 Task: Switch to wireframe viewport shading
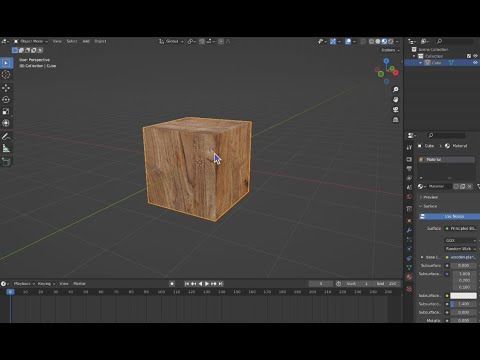pyautogui.click(x=371, y=41)
